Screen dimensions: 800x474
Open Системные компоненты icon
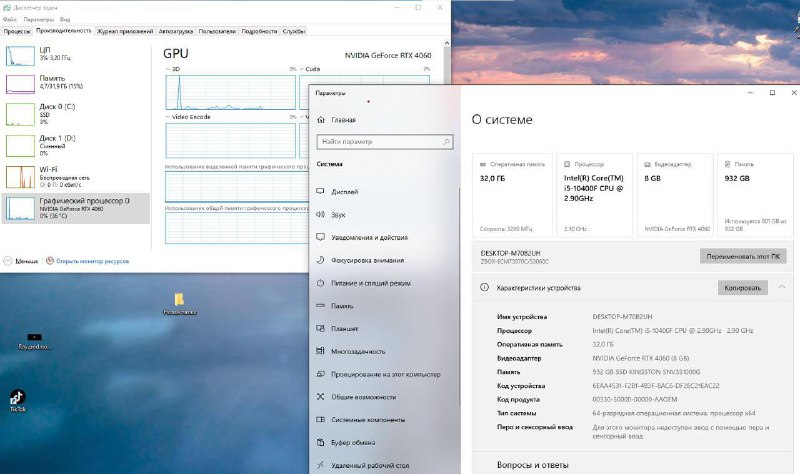point(320,419)
